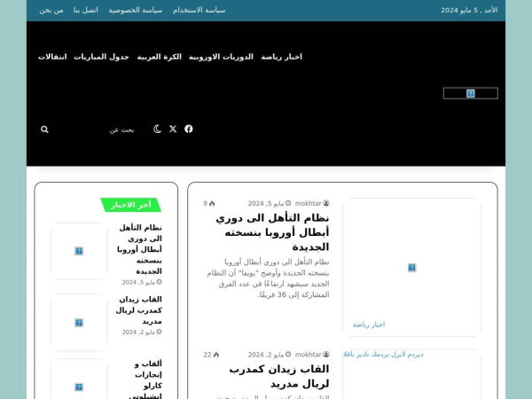This screenshot has height=399, width=532.
Task: Open the الدوريات الاوروبية menu item
Action: 221,57
